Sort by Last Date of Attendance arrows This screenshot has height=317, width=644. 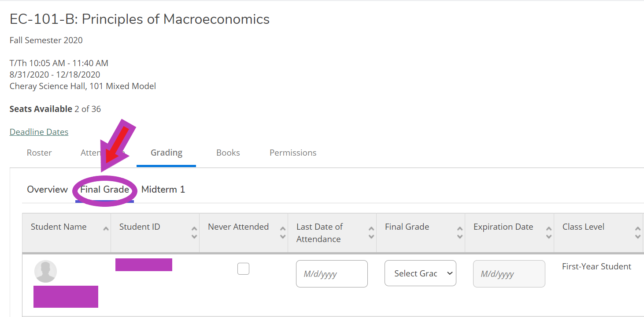[371, 232]
